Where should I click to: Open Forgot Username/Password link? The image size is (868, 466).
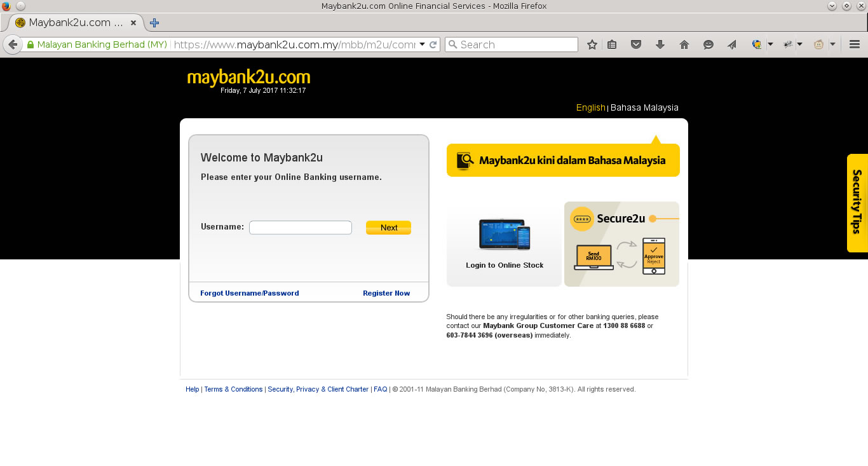pyautogui.click(x=249, y=293)
